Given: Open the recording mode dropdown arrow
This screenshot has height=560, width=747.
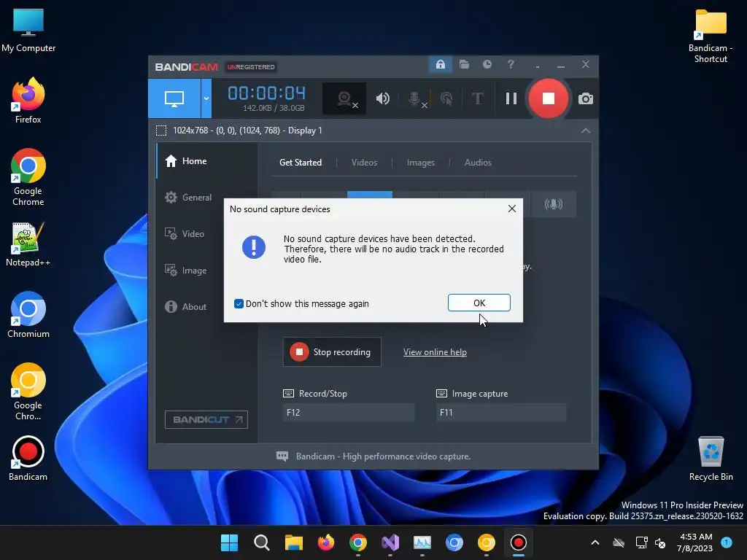Looking at the screenshot, I should pos(206,98).
